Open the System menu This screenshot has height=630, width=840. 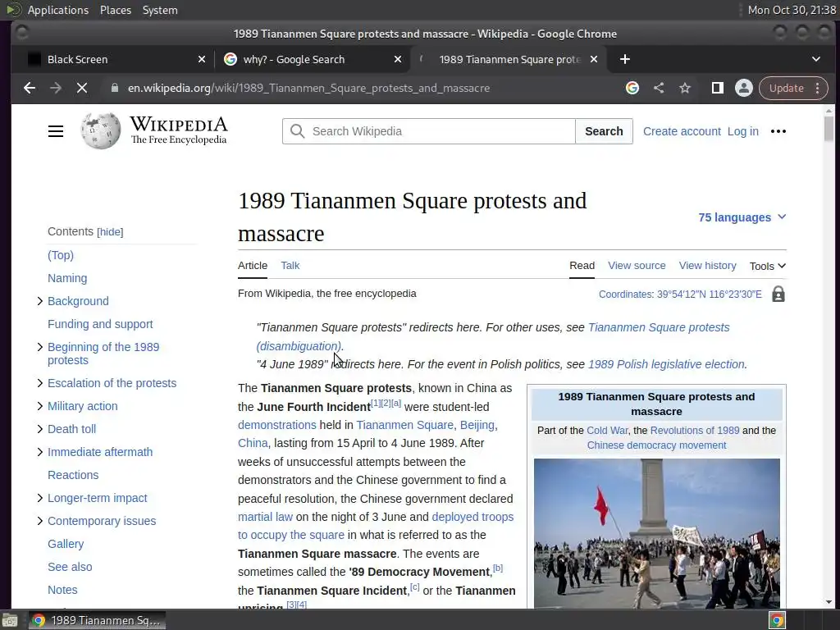click(160, 10)
